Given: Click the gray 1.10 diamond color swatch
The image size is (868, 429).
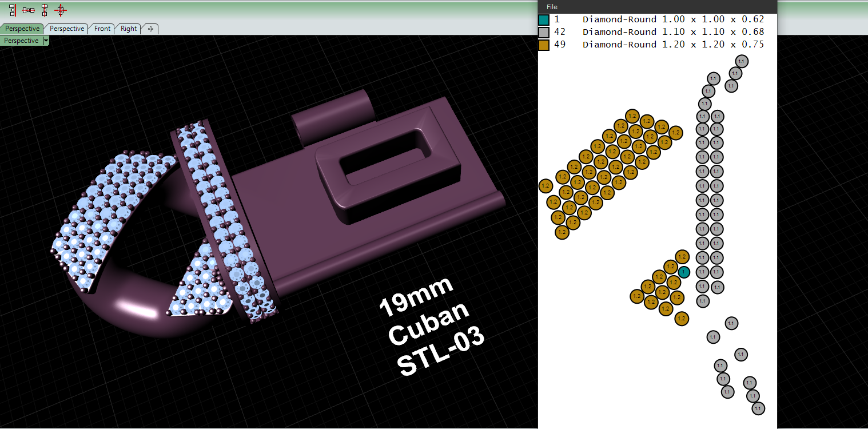Looking at the screenshot, I should tap(544, 33).
